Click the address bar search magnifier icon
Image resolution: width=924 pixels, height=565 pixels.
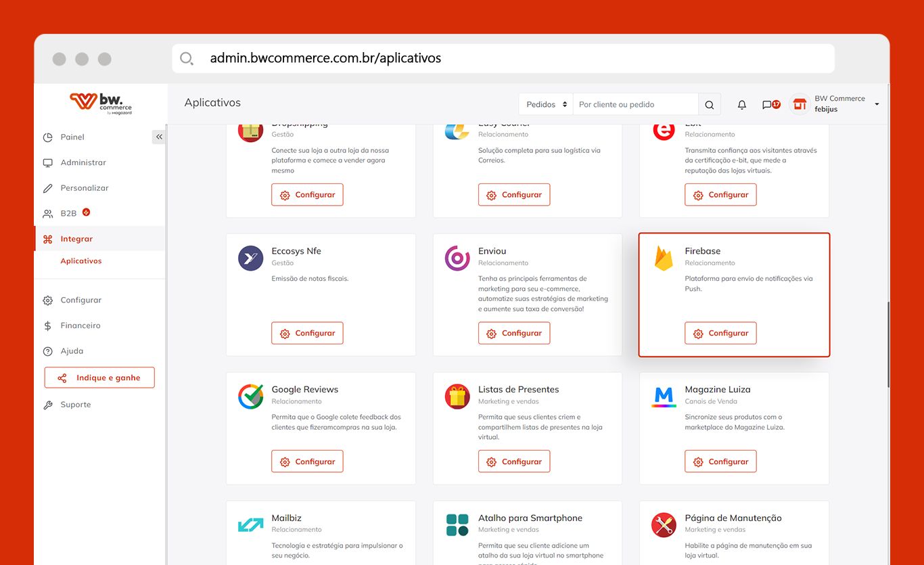[x=187, y=59]
